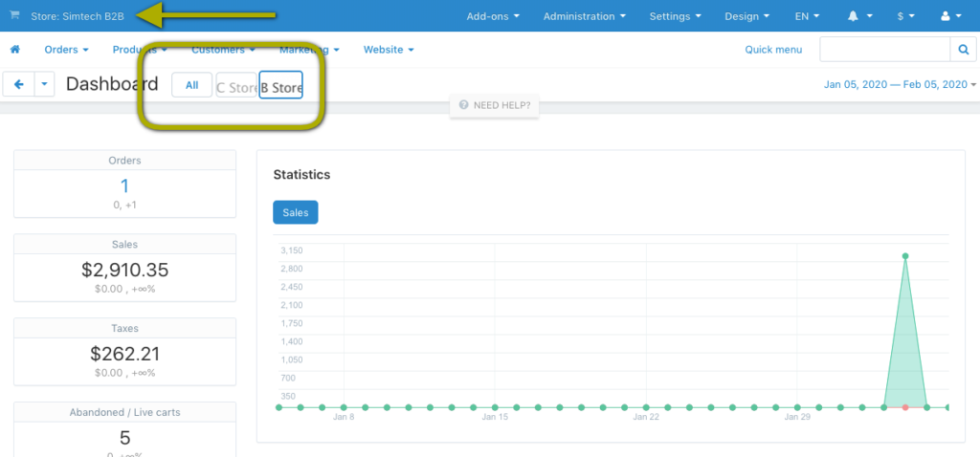Click the magnifier search button
The width and height of the screenshot is (980, 457).
[x=963, y=50]
